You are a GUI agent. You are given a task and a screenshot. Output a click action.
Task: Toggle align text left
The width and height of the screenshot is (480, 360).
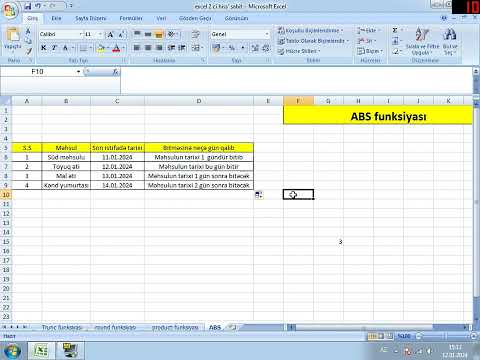pos(137,48)
